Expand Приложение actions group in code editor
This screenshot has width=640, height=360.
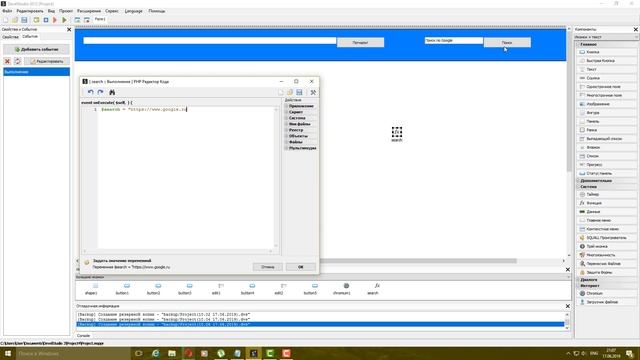[300, 106]
